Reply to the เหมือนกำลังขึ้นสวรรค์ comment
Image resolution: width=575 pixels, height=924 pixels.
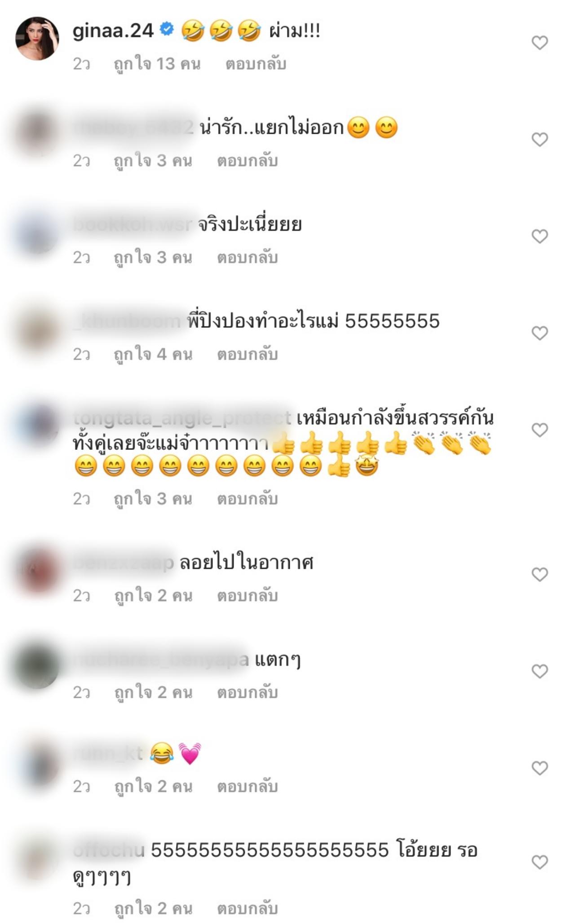(x=248, y=499)
